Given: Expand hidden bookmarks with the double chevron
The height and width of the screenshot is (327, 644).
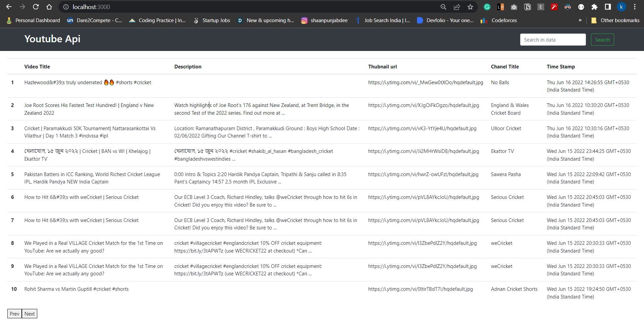Looking at the screenshot, I should [580, 20].
